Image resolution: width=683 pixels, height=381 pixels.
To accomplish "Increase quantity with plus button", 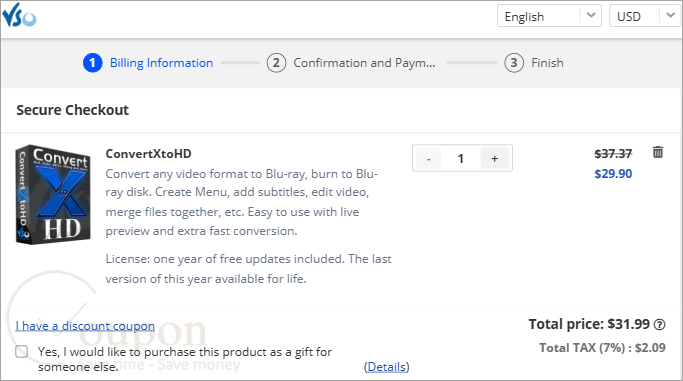I will 494,158.
